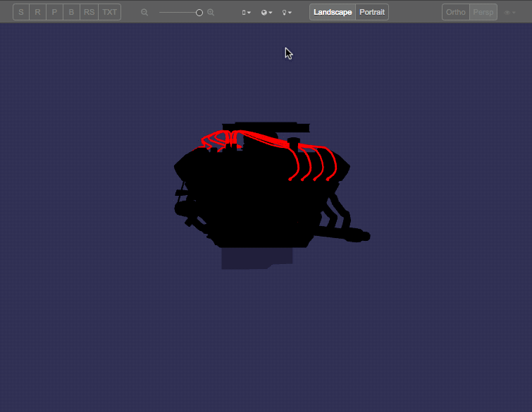Open the page size dropdown
532x412 pixels.
[247, 13]
